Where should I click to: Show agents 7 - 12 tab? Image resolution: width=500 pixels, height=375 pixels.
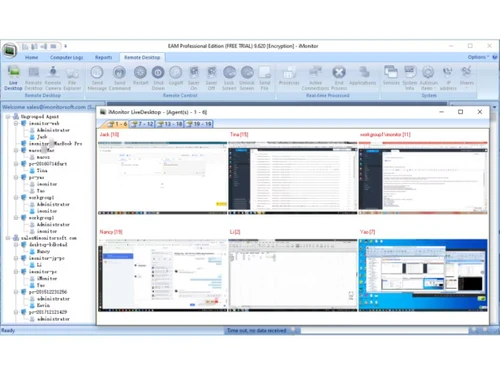[x=142, y=124]
